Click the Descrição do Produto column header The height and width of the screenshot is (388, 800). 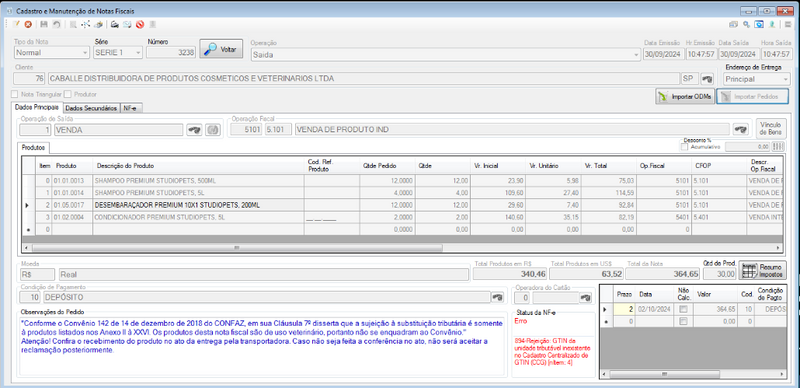click(199, 165)
